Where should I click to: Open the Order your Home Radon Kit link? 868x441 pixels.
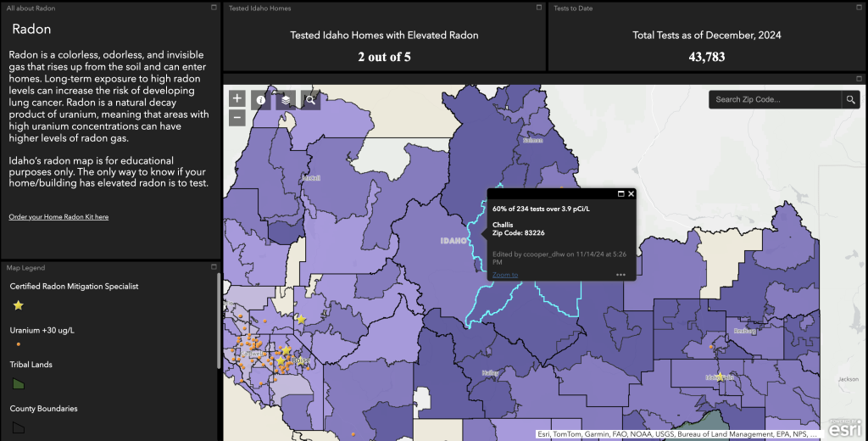click(58, 216)
